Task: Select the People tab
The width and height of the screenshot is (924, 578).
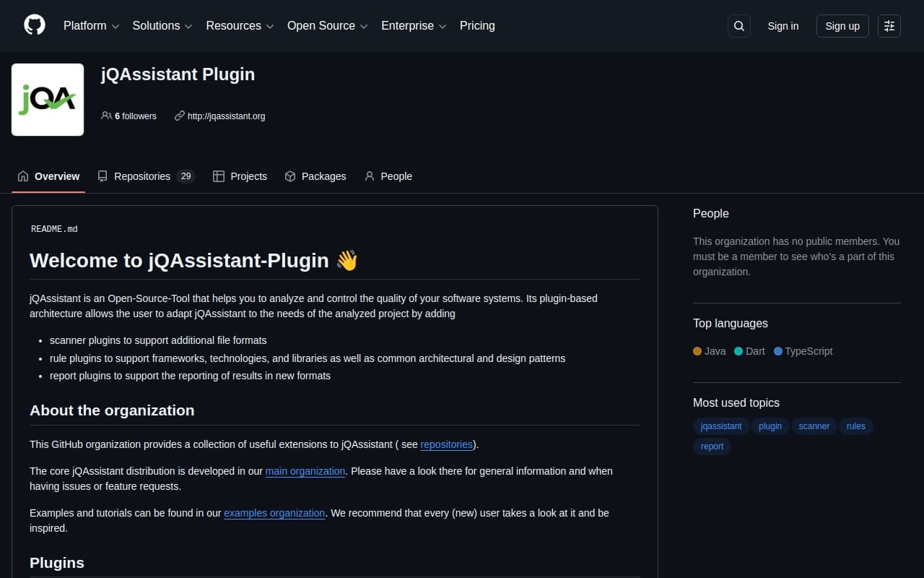Action: 396,176
